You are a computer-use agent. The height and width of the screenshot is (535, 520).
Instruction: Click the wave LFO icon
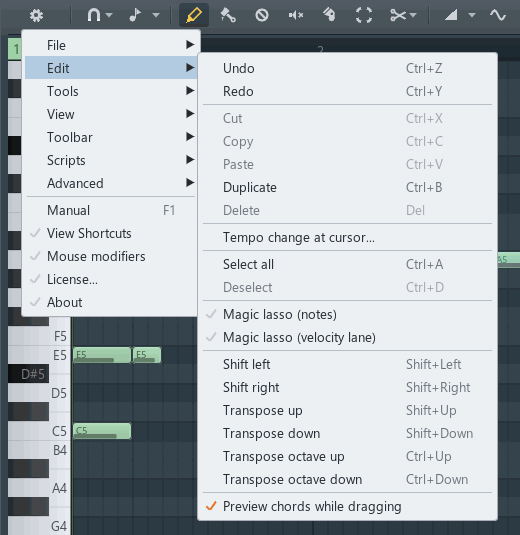pos(497,15)
